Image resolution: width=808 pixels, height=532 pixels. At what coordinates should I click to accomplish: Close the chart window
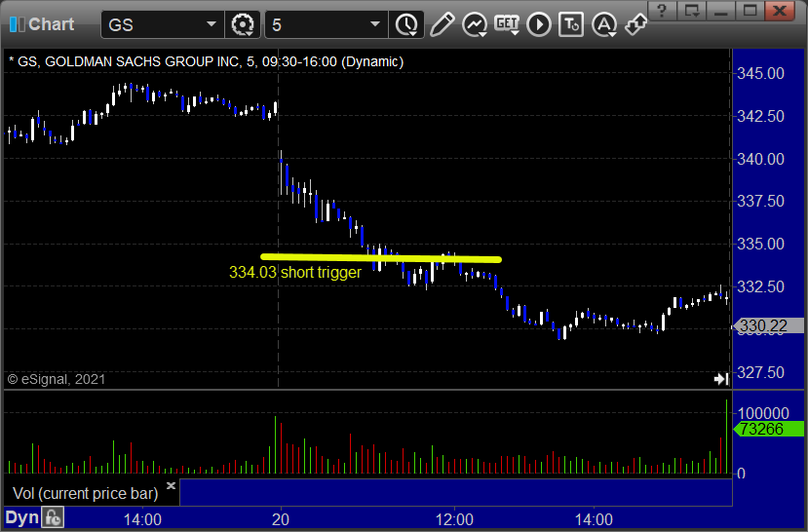(780, 11)
